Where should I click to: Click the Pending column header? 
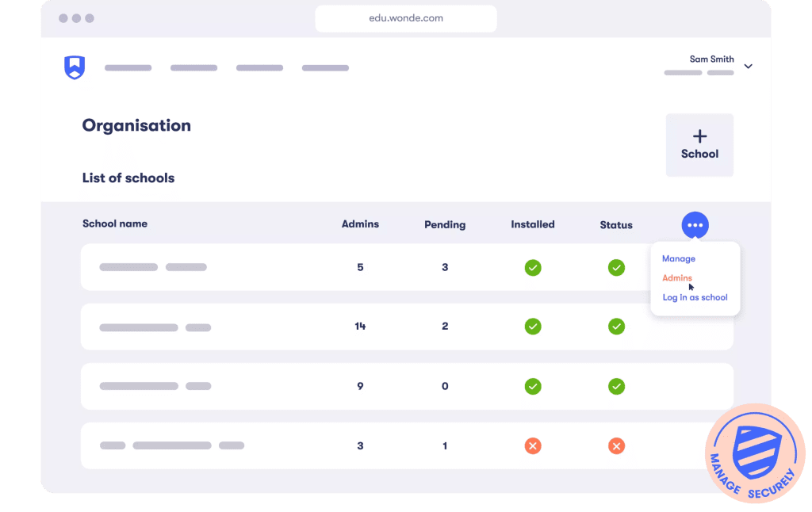pyautogui.click(x=445, y=224)
